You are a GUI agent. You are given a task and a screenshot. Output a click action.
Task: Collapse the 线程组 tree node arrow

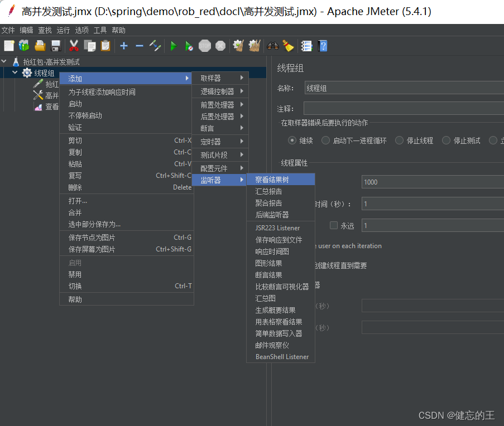[x=15, y=72]
